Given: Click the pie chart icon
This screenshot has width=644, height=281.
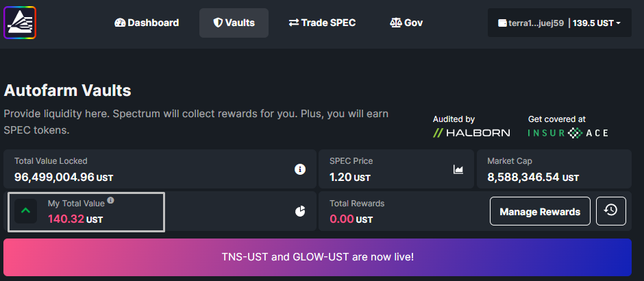Looking at the screenshot, I should click(x=299, y=212).
